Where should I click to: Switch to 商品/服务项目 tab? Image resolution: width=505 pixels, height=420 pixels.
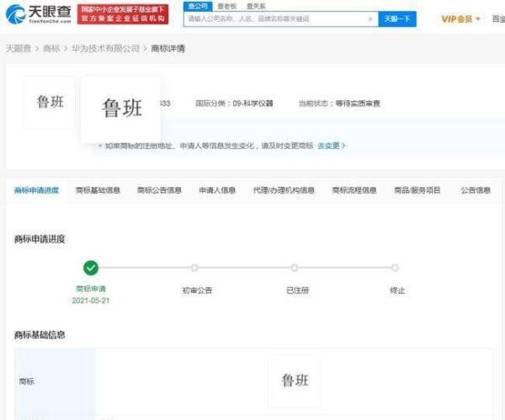417,190
